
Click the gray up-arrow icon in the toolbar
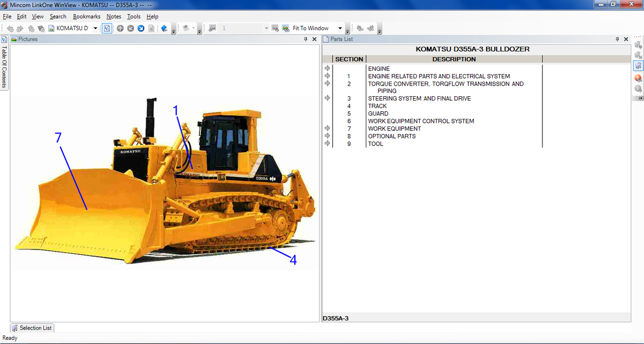(120, 28)
